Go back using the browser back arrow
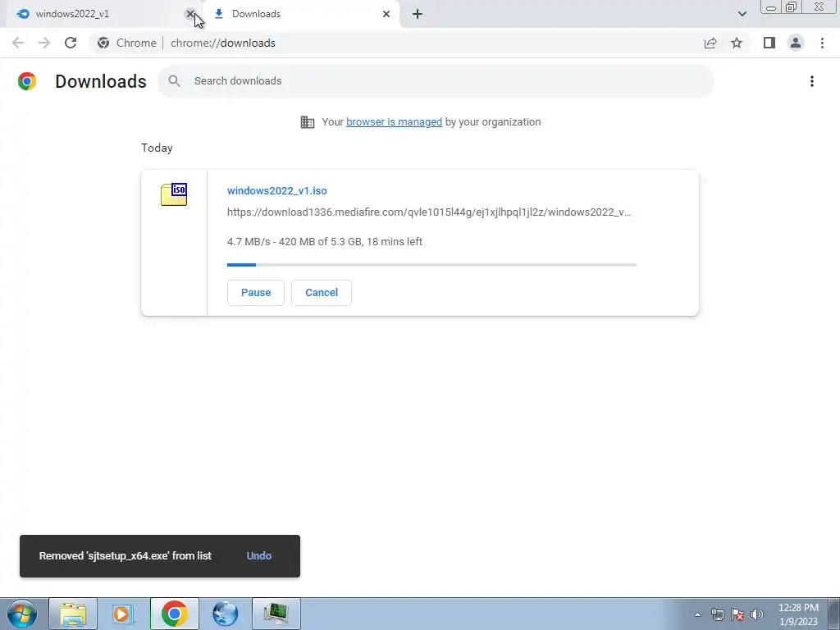The height and width of the screenshot is (630, 840). (x=18, y=43)
